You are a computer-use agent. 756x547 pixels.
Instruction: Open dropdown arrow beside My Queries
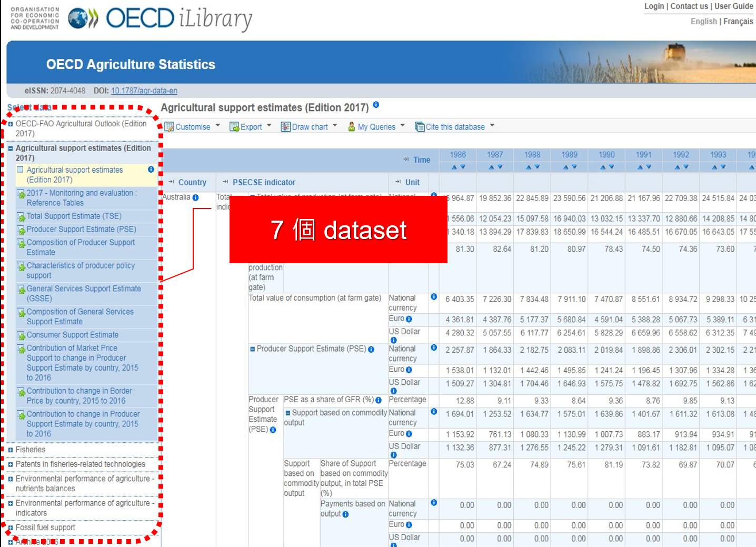coord(403,126)
